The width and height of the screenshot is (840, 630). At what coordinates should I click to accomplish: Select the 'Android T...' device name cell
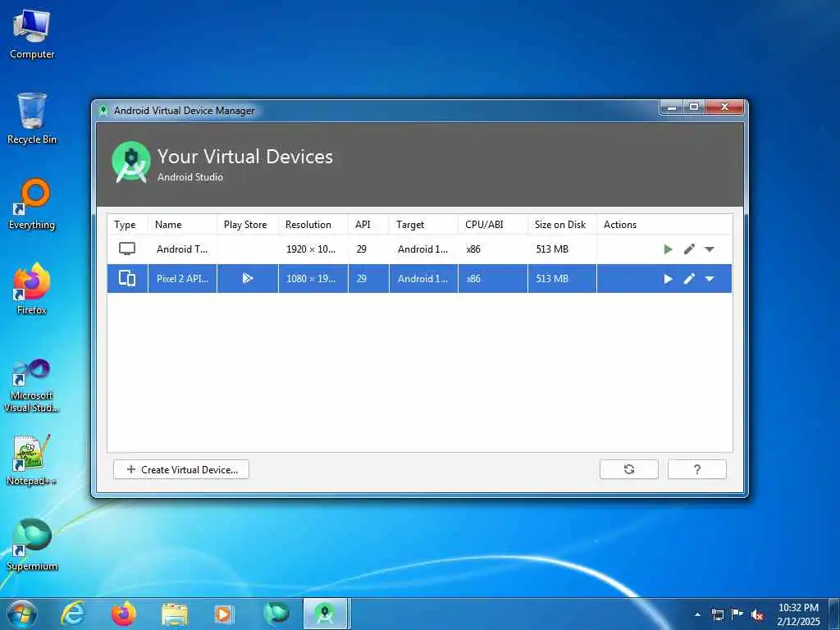pyautogui.click(x=182, y=249)
